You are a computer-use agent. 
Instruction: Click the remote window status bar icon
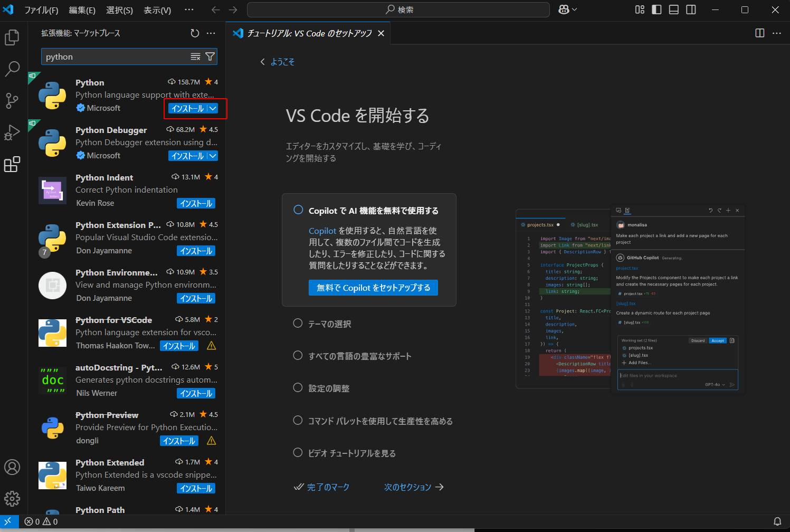pos(8,521)
